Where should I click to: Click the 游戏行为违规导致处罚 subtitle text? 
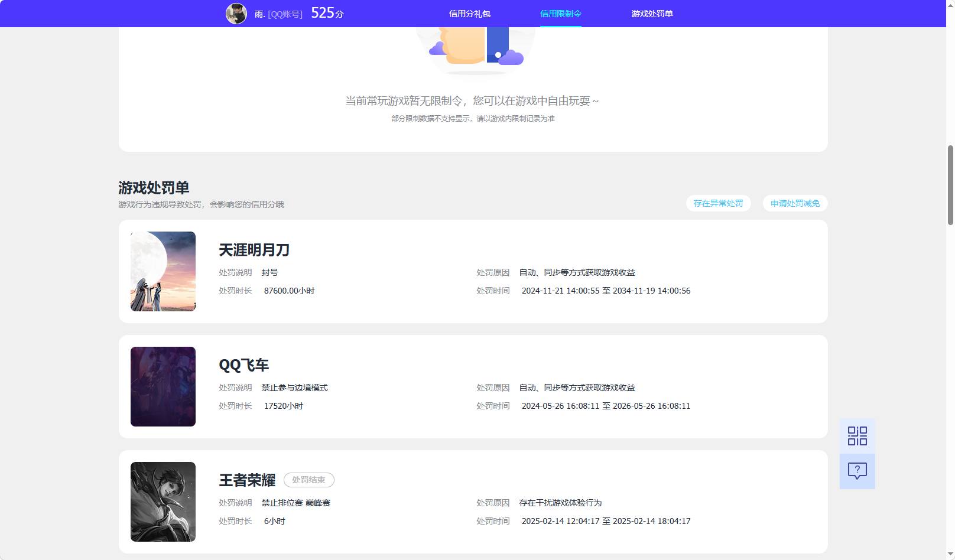(x=201, y=204)
